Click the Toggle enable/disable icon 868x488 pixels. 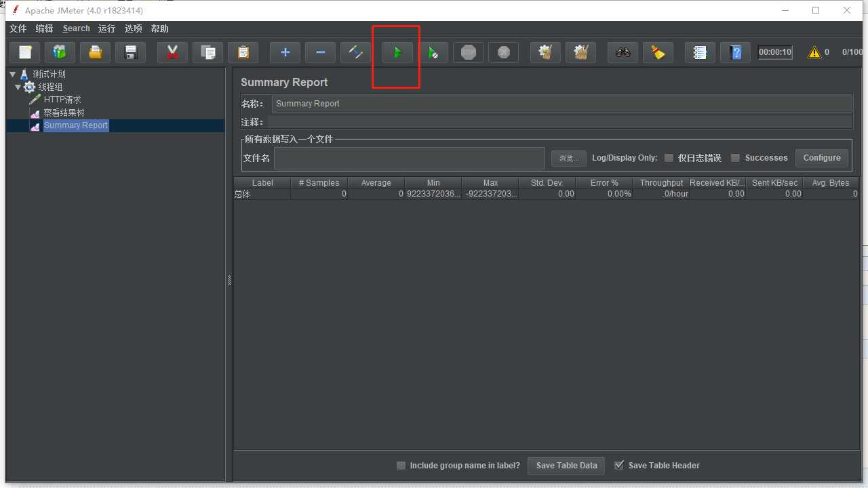pos(356,52)
